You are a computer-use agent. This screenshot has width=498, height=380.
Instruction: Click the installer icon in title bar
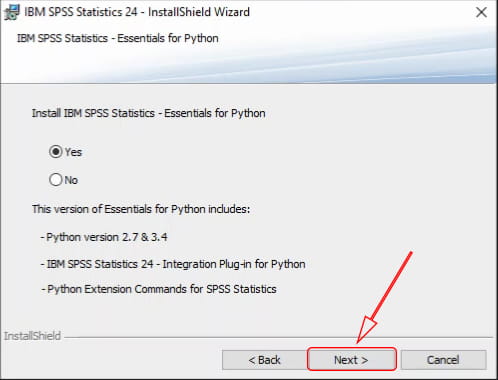pyautogui.click(x=12, y=13)
